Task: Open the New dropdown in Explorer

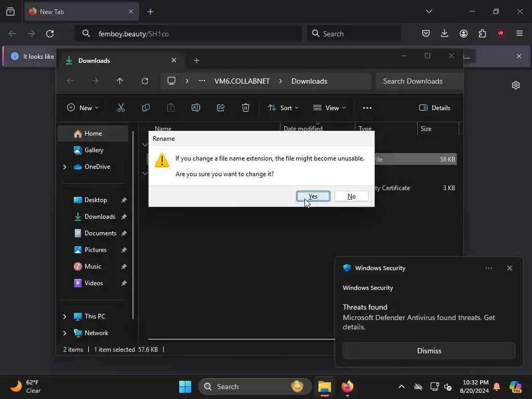Action: click(x=83, y=108)
